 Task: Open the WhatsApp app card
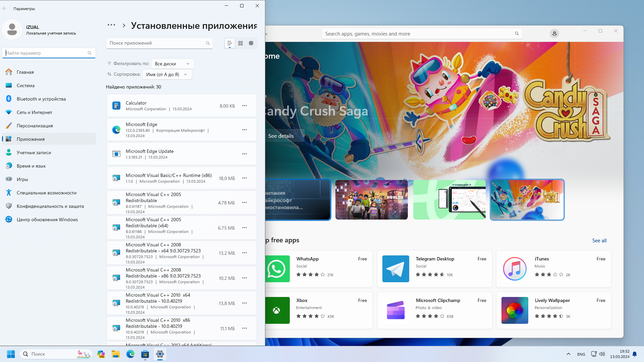coord(319,269)
